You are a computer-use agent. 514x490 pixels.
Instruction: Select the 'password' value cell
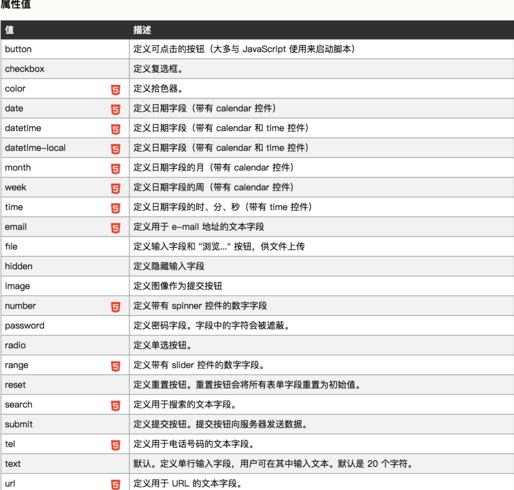tap(65, 325)
